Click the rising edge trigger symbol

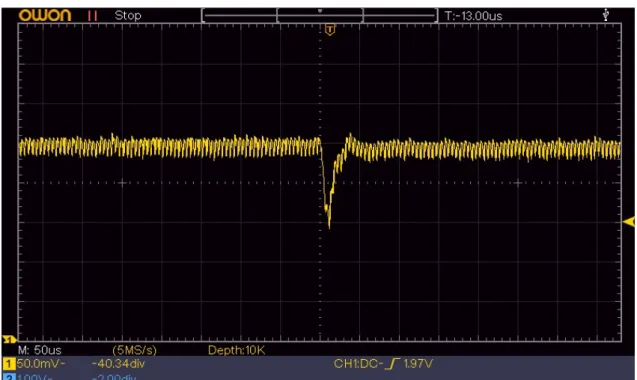click(392, 363)
